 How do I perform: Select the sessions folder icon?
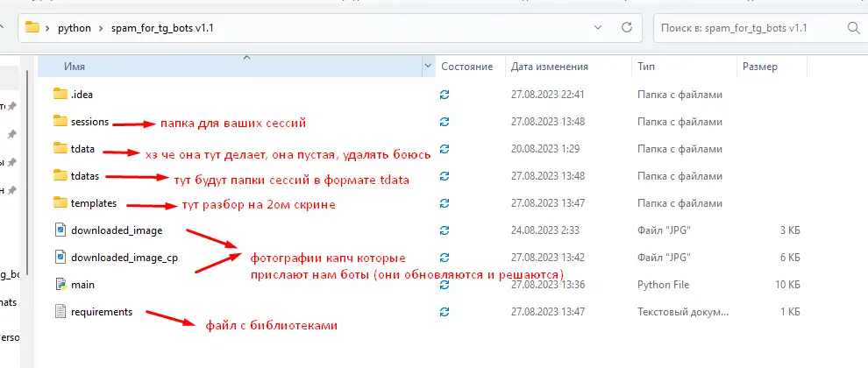point(60,121)
